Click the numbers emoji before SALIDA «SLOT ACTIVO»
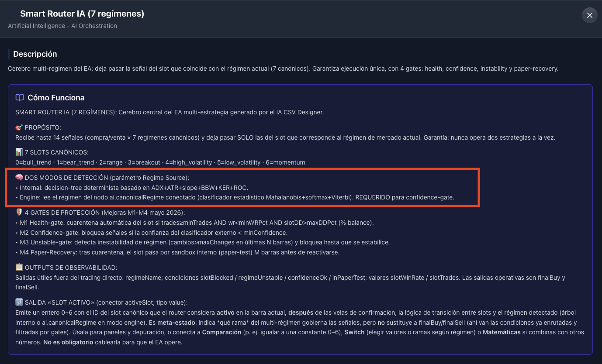This screenshot has height=364, width=602. 19,302
